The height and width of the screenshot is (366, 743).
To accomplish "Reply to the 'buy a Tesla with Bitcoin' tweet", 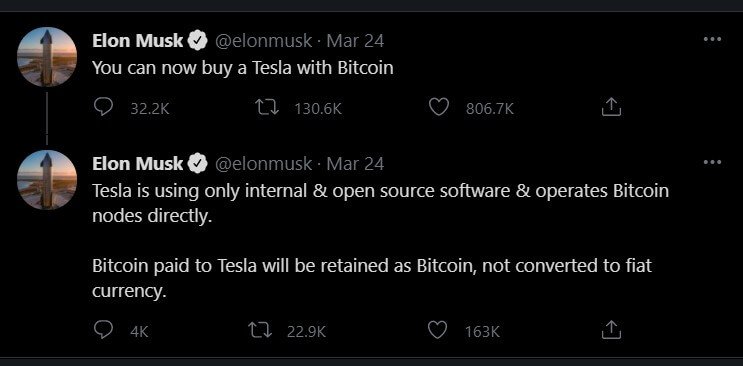I will 103,108.
